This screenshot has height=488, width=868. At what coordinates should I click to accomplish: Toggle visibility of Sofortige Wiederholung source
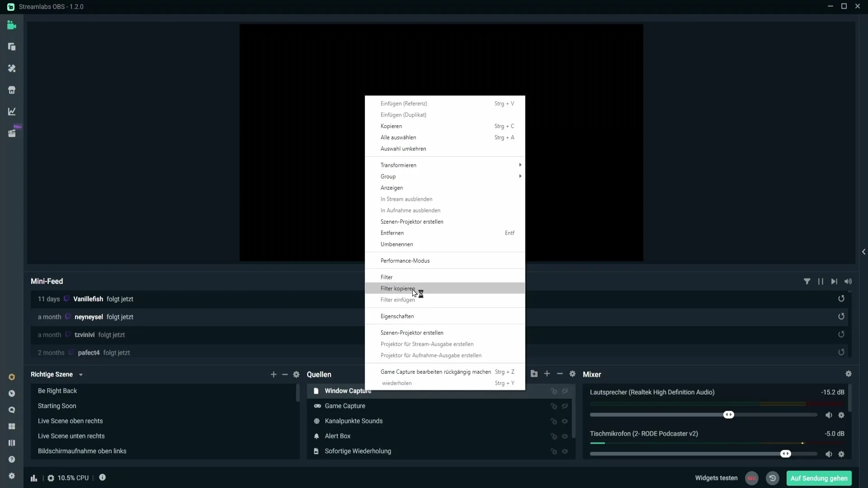[x=565, y=451]
